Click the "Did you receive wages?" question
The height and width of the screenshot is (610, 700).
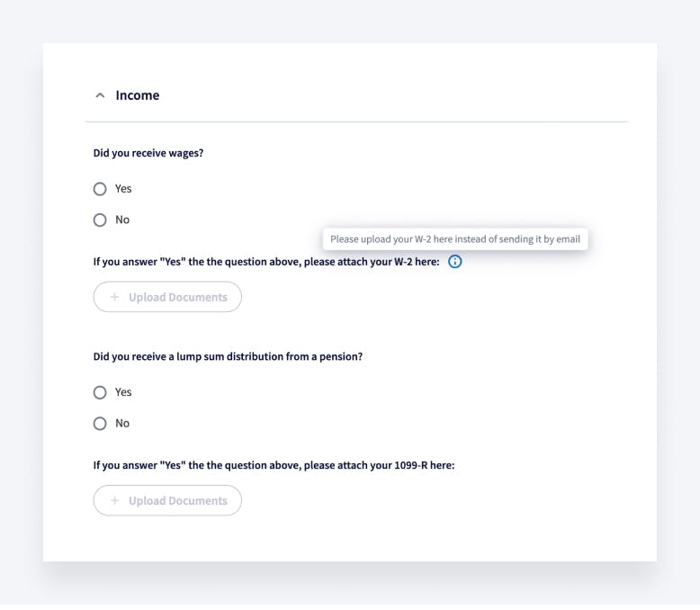pos(148,153)
